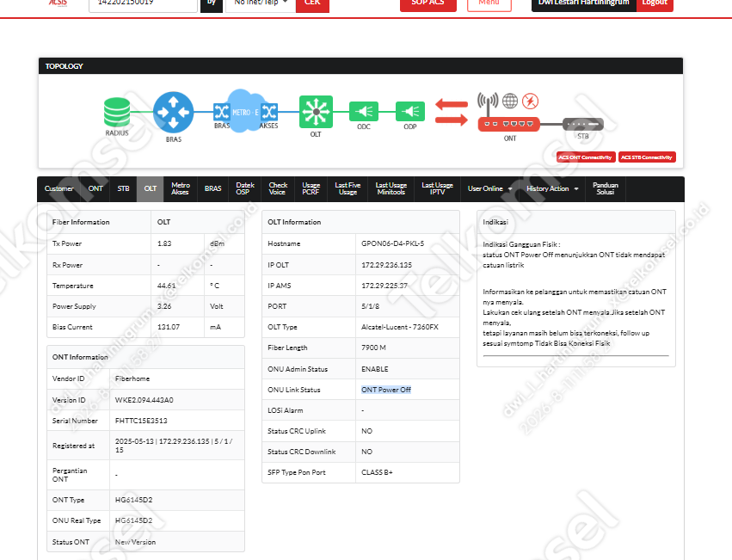This screenshot has width=732, height=560.
Task: Open the STB tab
Action: 123,188
